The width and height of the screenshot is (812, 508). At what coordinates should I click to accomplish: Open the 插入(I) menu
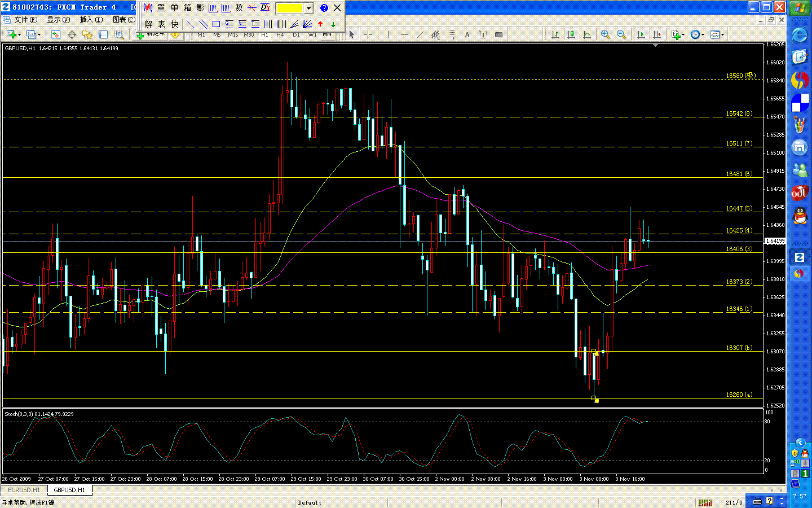[x=91, y=20]
